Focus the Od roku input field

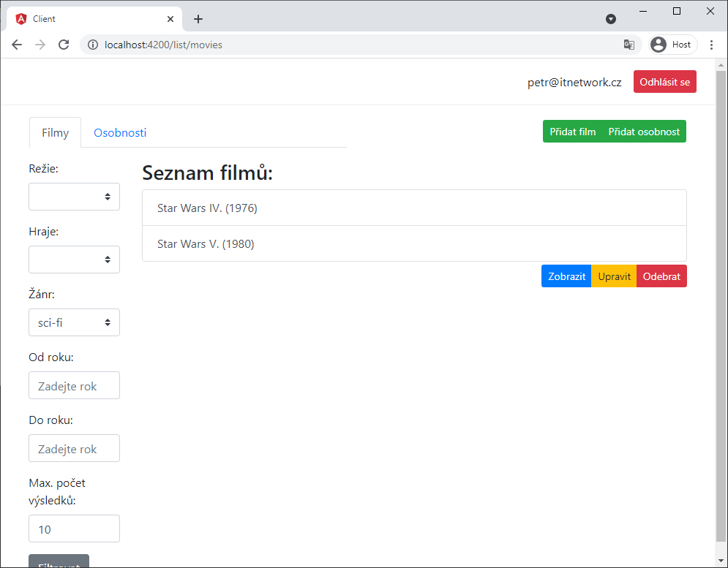[x=74, y=385]
